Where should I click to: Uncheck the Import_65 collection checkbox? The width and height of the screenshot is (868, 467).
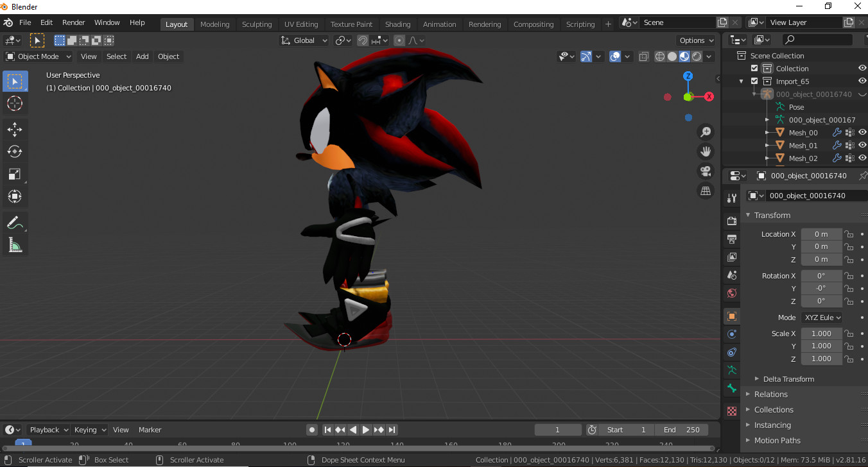[x=754, y=81]
